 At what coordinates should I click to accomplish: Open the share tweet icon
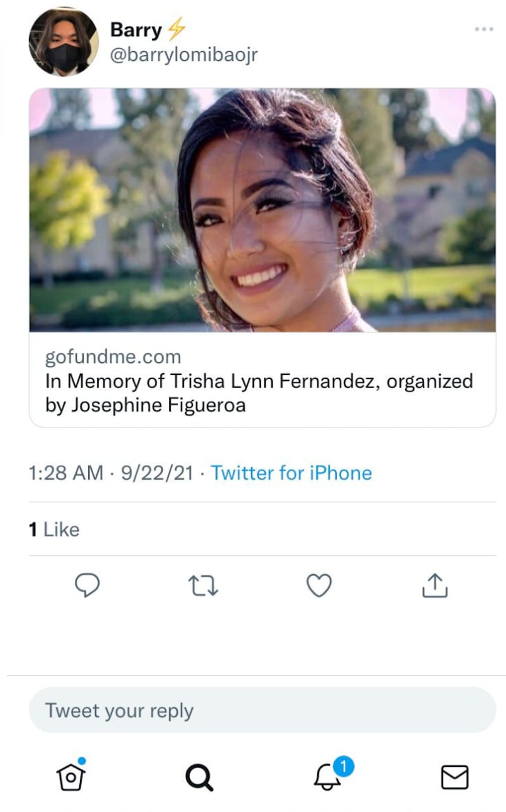point(435,586)
